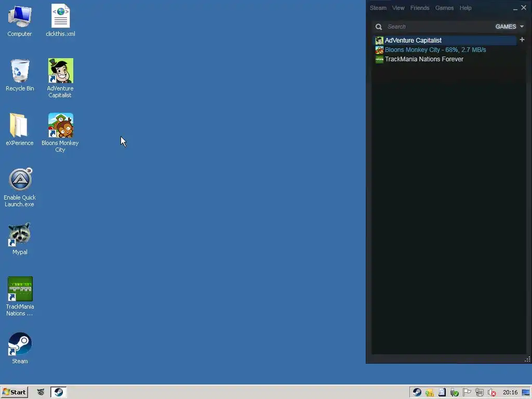This screenshot has height=399, width=532.
Task: Click the muted volume speaker icon
Action: (x=491, y=393)
